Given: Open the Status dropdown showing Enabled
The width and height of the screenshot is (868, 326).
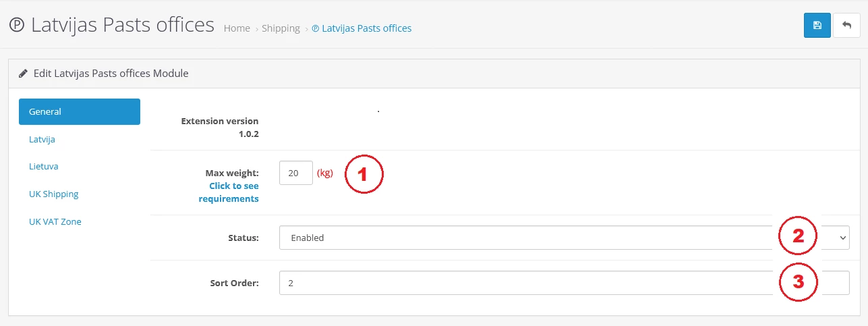Looking at the screenshot, I should 526,238.
